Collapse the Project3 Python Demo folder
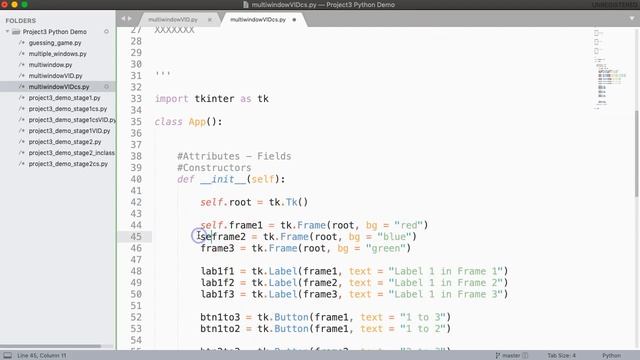 (7, 31)
